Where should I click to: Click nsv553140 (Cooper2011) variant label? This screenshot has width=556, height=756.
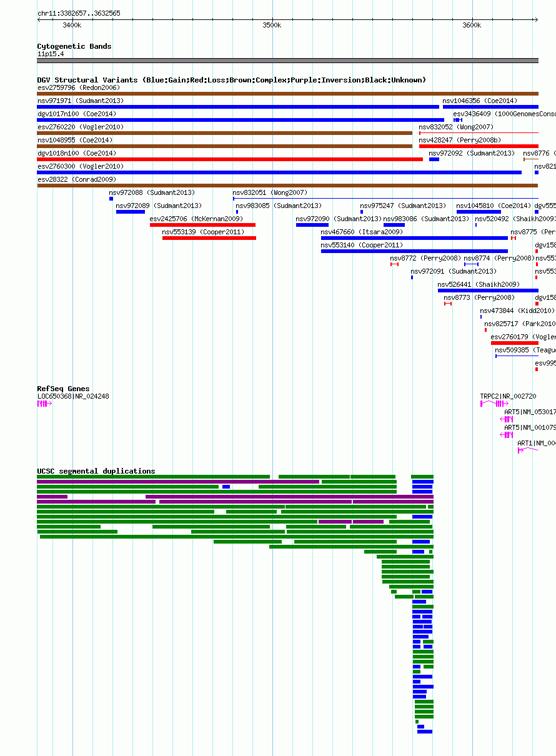[x=362, y=245]
